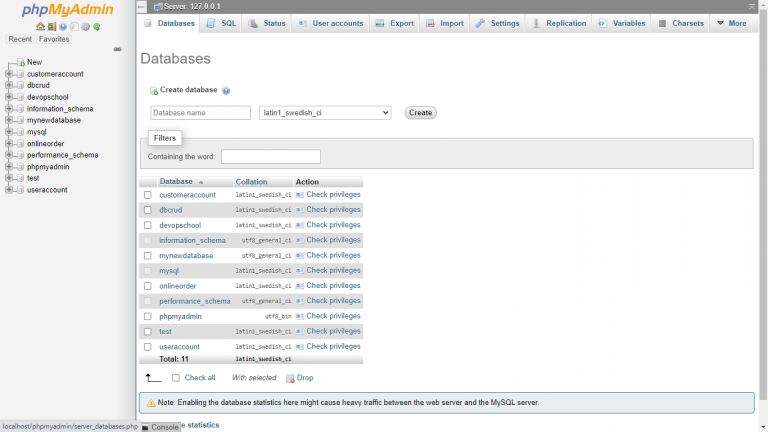The width and height of the screenshot is (768, 432).
Task: Tick the phpmyadmin checkbox
Action: (147, 316)
